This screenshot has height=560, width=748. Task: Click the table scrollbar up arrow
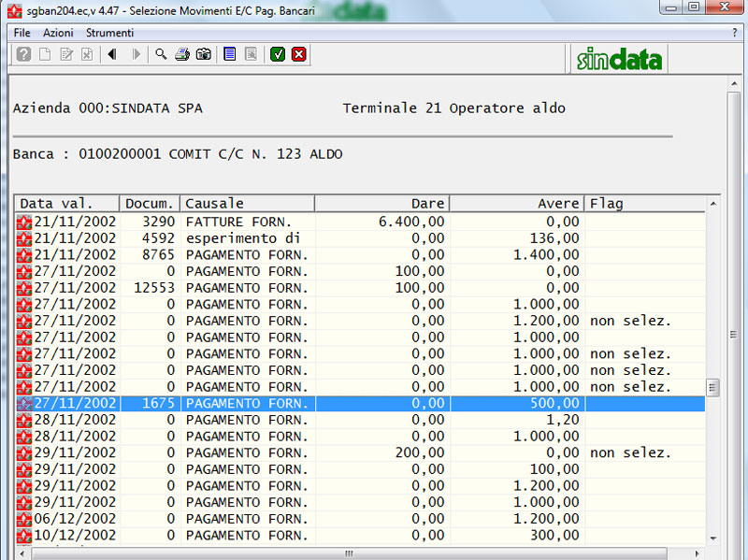point(712,204)
